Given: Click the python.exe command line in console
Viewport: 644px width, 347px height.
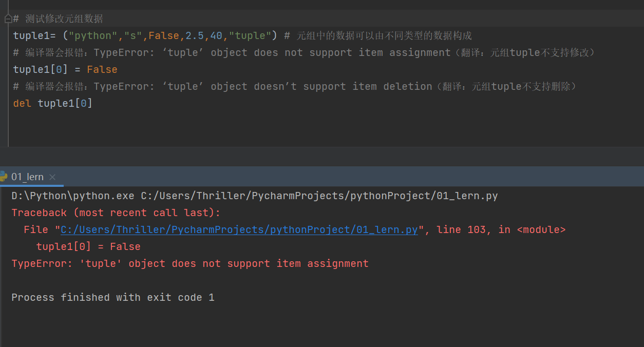Looking at the screenshot, I should (x=254, y=196).
